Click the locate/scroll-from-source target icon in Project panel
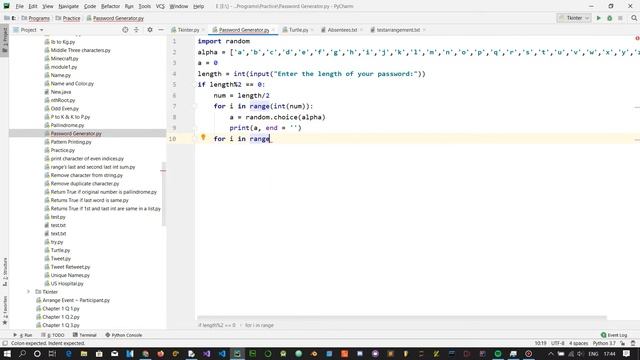The image size is (640, 360). pyautogui.click(x=125, y=30)
